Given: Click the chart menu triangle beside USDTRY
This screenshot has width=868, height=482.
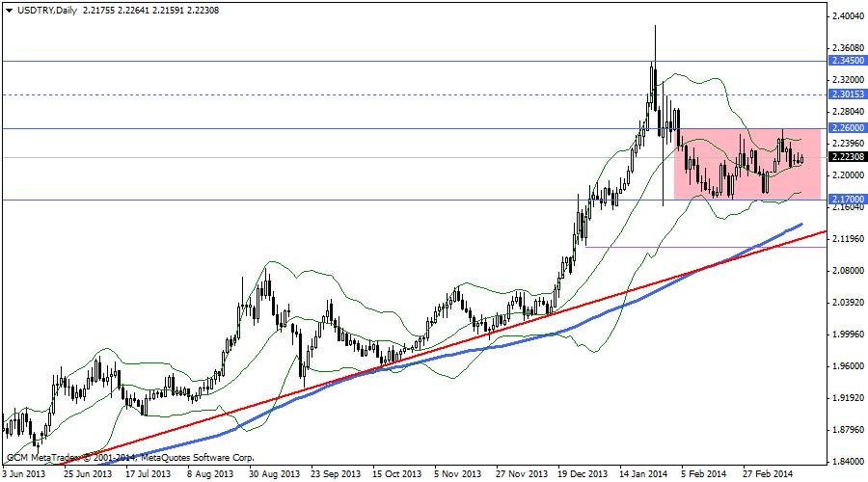Looking at the screenshot, I should (x=9, y=11).
